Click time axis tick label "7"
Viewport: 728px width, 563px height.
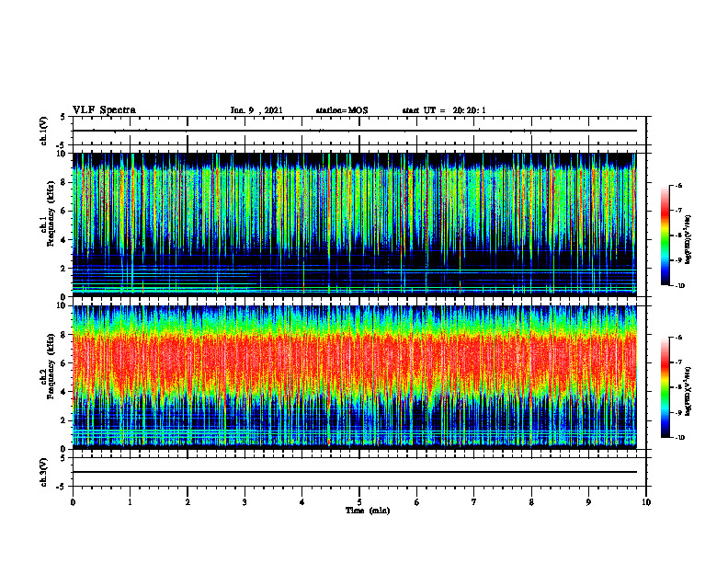coord(474,502)
